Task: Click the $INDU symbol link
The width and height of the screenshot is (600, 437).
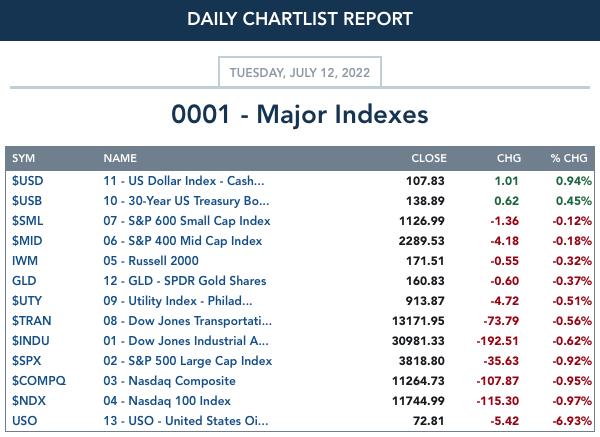Action: tap(31, 341)
